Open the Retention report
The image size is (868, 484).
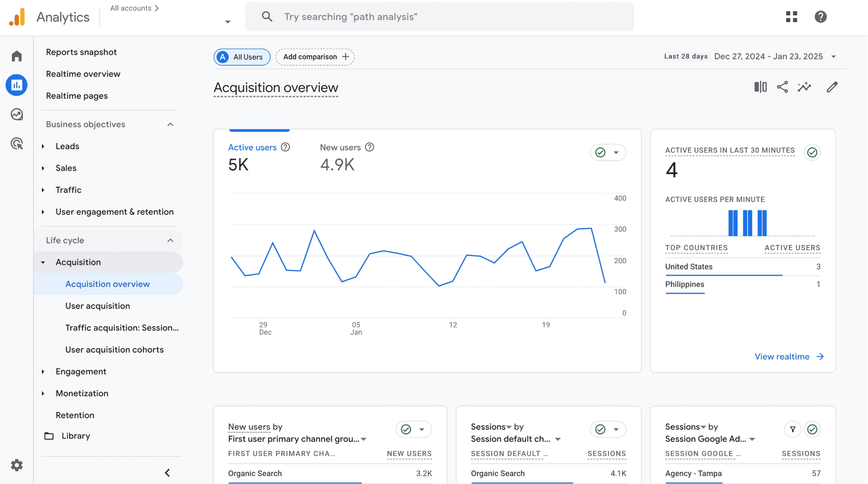75,415
